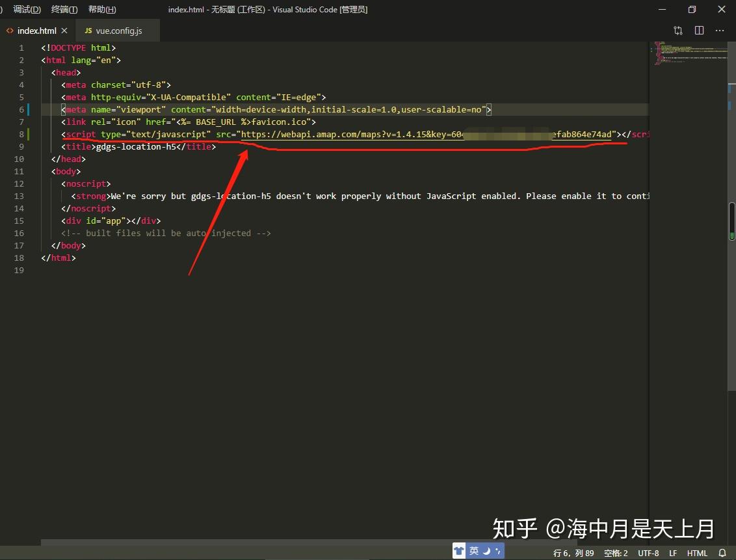Click the 空格: 2 indentation setting

615,553
